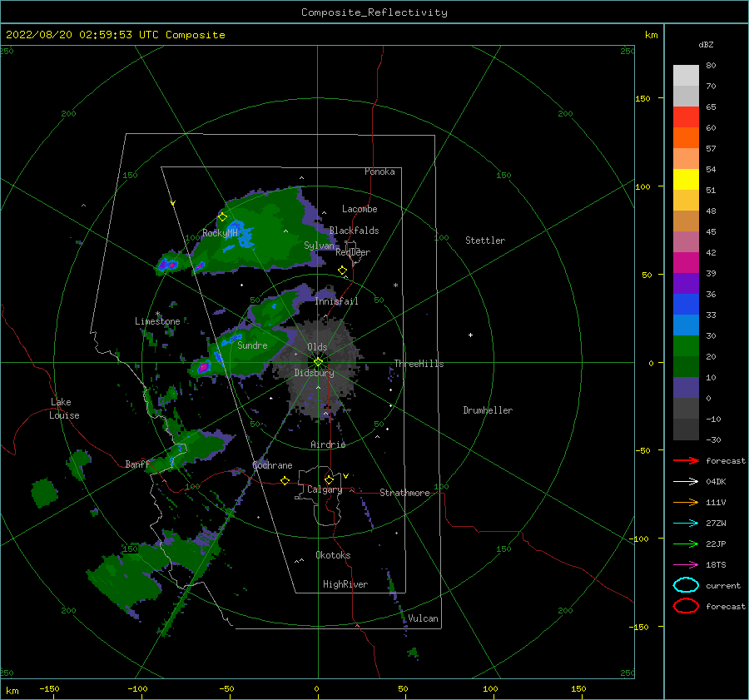Click the yellow 'km' label at top right

click(x=652, y=35)
